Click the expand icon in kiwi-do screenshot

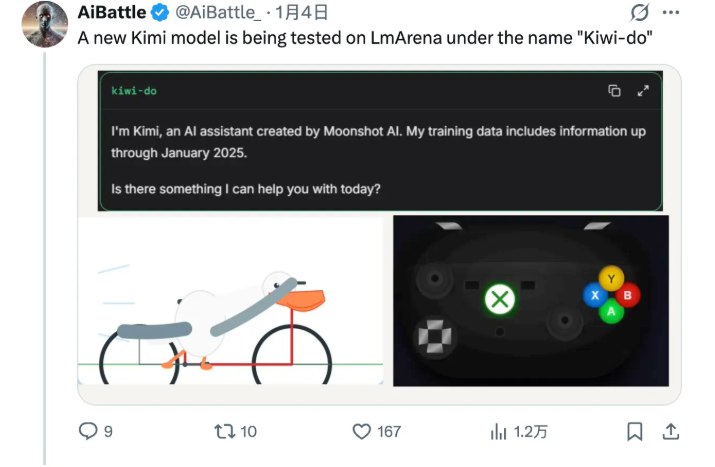[x=644, y=91]
